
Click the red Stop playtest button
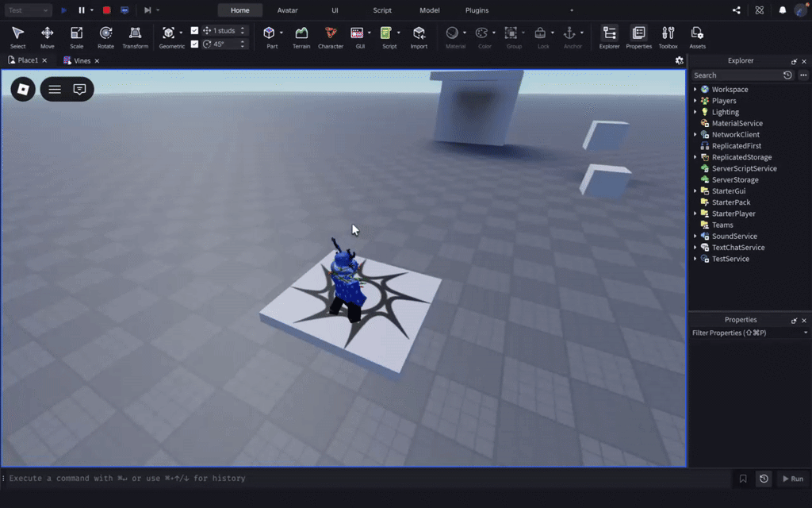coord(107,10)
